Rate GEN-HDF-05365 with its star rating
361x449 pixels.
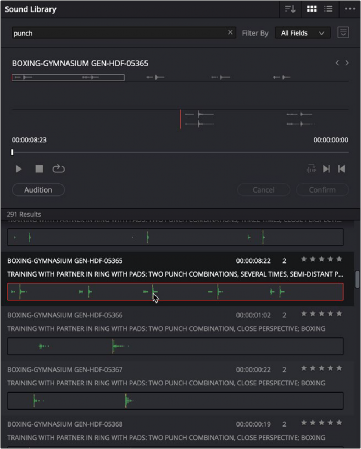[x=321, y=259]
